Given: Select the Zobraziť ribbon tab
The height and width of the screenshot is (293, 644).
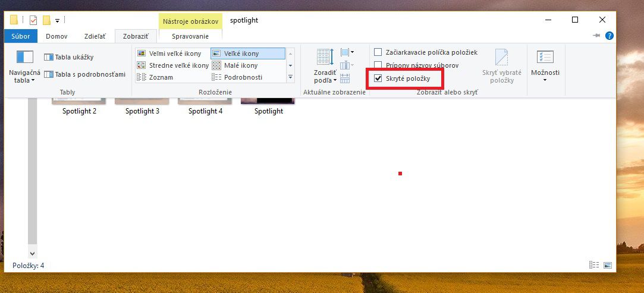Looking at the screenshot, I should pyautogui.click(x=136, y=36).
